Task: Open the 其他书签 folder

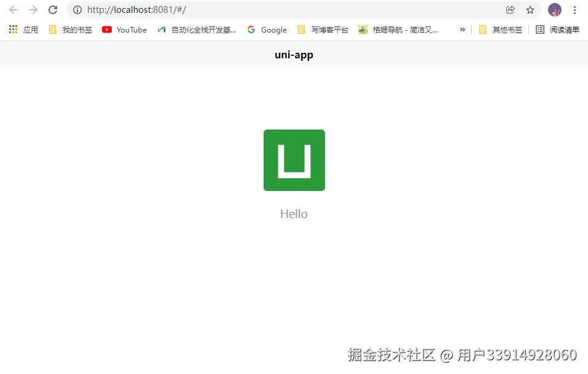Action: (x=501, y=29)
